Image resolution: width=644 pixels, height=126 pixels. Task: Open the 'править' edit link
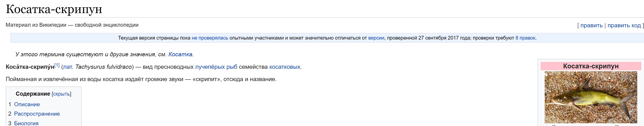click(x=591, y=25)
